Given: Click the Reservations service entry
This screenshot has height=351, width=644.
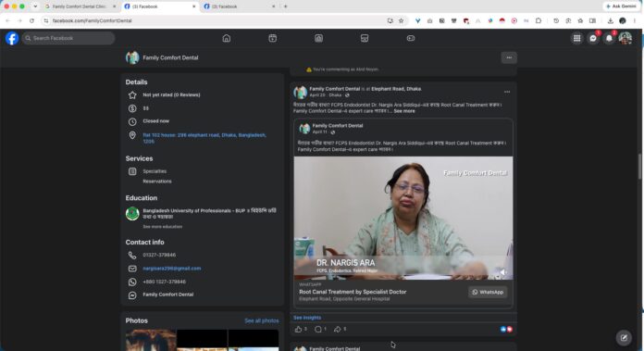Looking at the screenshot, I should click(x=157, y=182).
